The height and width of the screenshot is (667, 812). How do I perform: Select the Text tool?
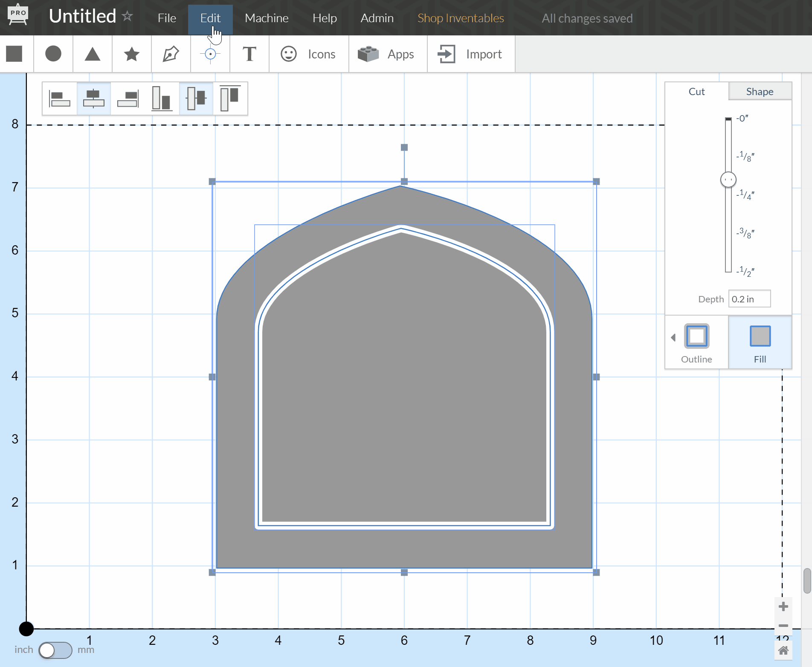point(249,54)
